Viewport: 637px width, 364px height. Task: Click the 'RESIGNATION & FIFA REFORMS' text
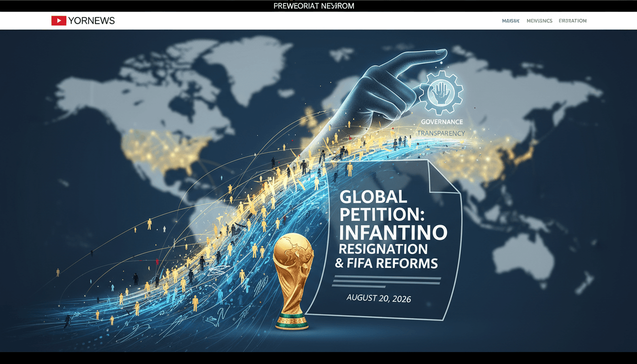tap(386, 256)
